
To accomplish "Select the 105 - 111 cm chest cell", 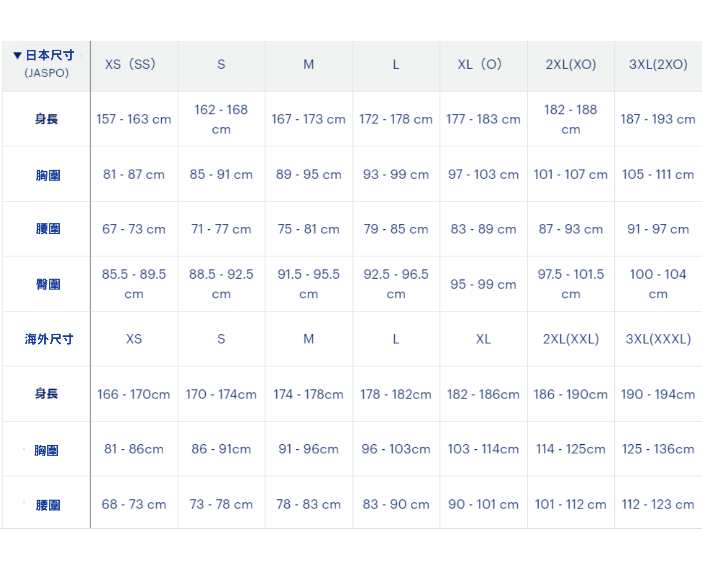I will tap(658, 175).
